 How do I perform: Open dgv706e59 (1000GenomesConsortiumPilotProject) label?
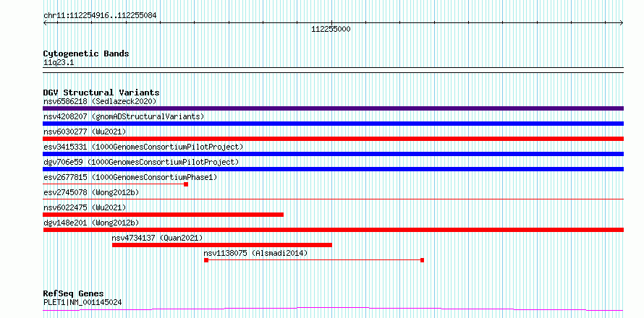tap(141, 162)
